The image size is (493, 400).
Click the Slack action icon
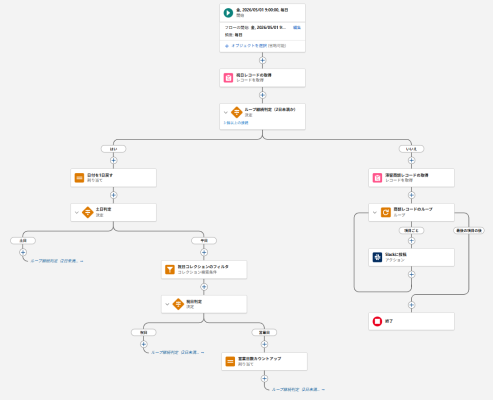click(377, 257)
